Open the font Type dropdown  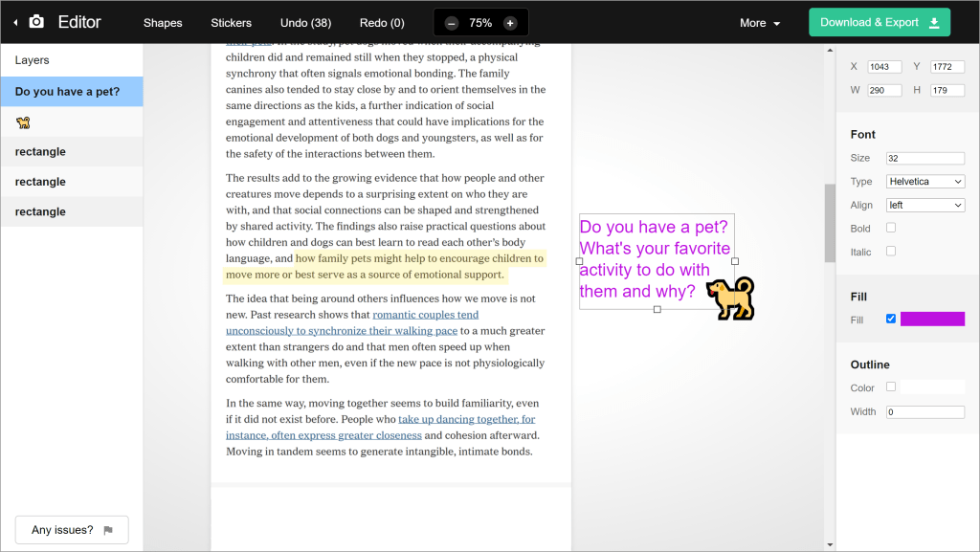click(924, 182)
